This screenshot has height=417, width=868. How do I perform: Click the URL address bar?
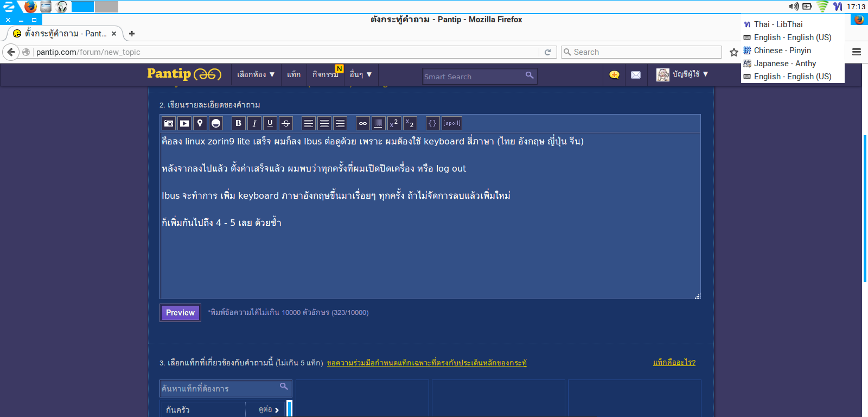pos(286,52)
